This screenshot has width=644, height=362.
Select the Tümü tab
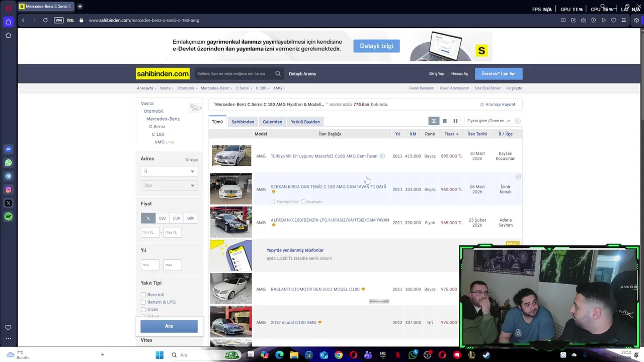click(x=217, y=122)
